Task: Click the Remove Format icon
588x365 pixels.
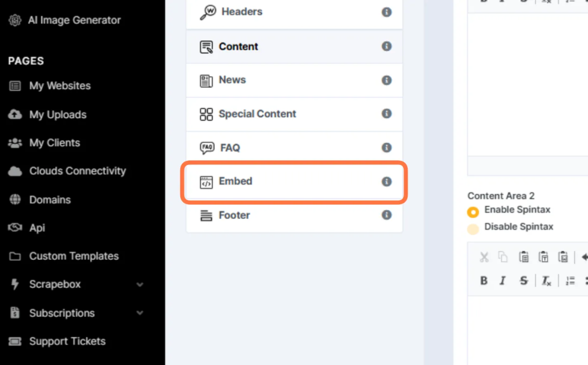Action: click(x=547, y=281)
